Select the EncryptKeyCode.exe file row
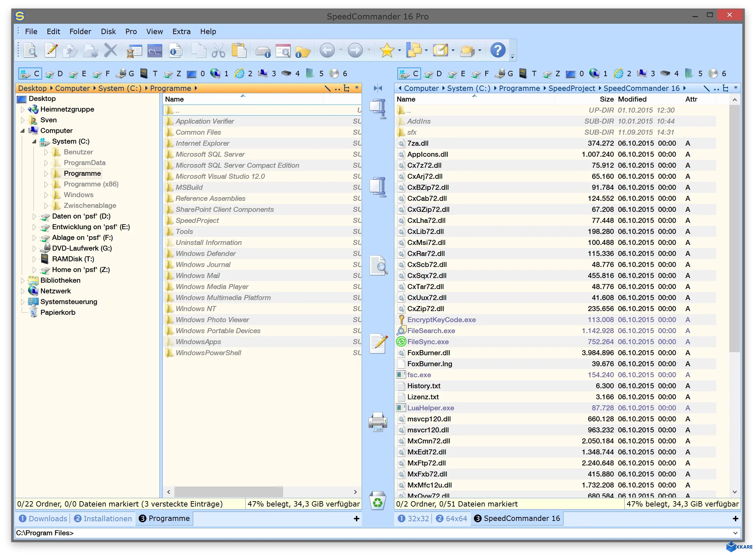756x556 pixels. 556,320
